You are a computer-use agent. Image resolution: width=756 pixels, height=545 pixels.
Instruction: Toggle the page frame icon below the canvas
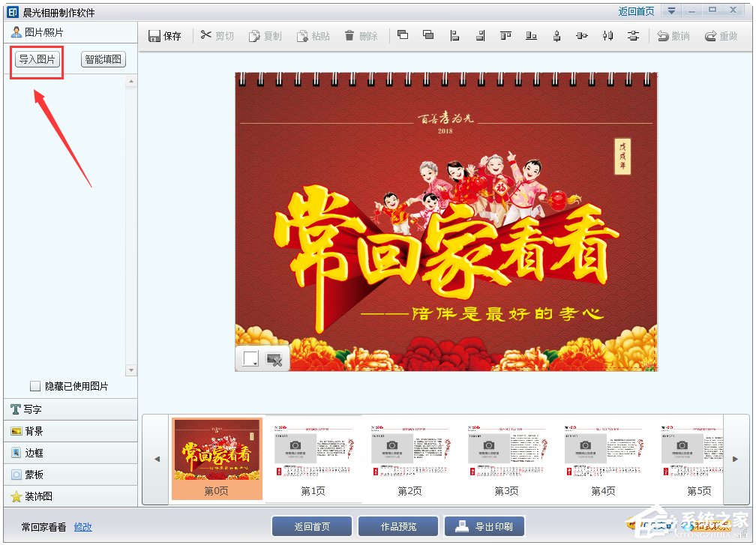(x=251, y=358)
